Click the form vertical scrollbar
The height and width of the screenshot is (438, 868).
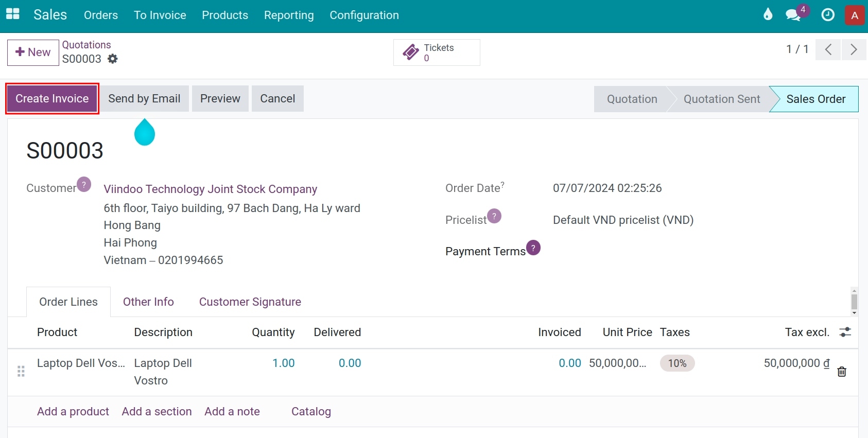854,302
